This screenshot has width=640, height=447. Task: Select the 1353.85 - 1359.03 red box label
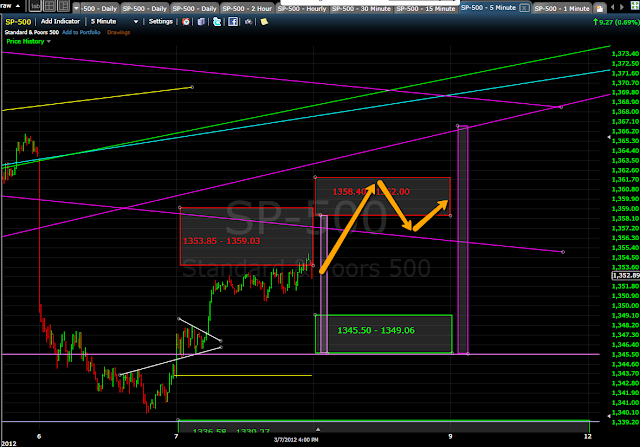point(221,241)
